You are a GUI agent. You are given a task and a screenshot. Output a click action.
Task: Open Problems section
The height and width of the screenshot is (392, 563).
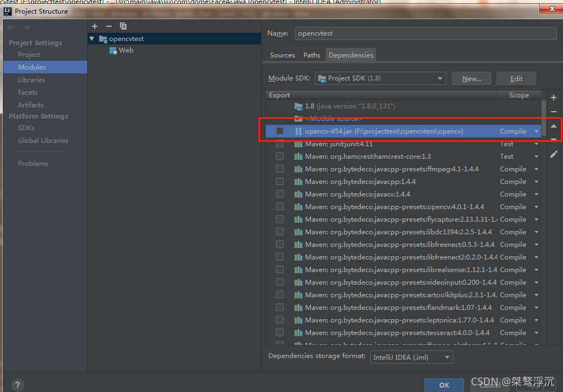tap(33, 163)
